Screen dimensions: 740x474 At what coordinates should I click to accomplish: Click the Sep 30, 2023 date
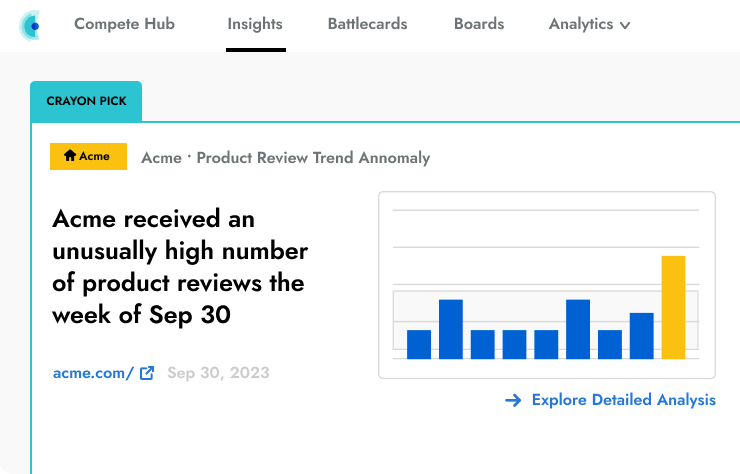click(x=218, y=373)
